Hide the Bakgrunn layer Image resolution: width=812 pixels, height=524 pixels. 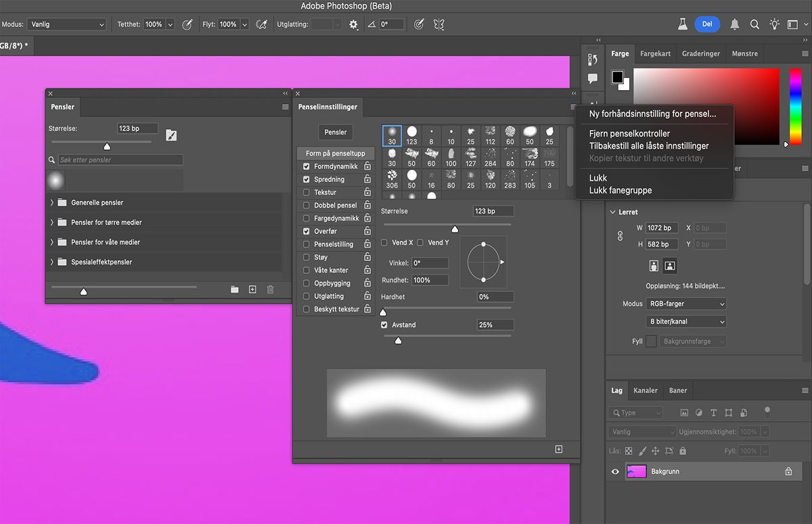point(615,472)
